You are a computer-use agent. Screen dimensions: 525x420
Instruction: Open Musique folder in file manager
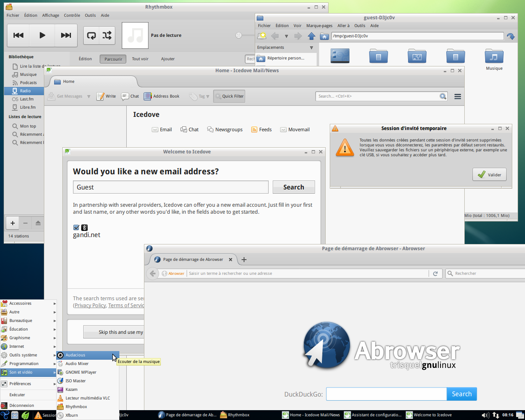(x=494, y=59)
